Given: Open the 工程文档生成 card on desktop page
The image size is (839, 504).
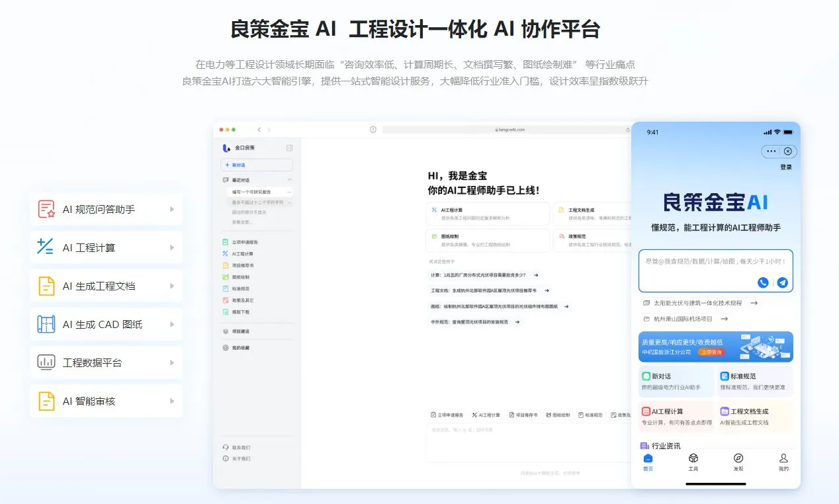Looking at the screenshot, I should point(592,214).
